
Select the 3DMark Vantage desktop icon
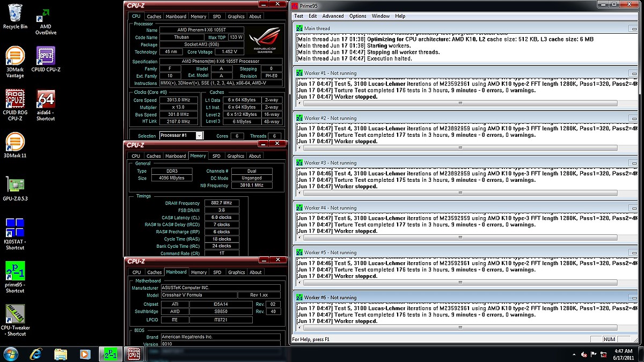tap(15, 63)
